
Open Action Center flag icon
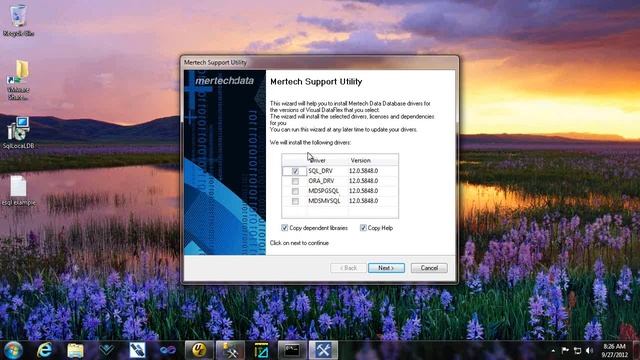coord(565,350)
